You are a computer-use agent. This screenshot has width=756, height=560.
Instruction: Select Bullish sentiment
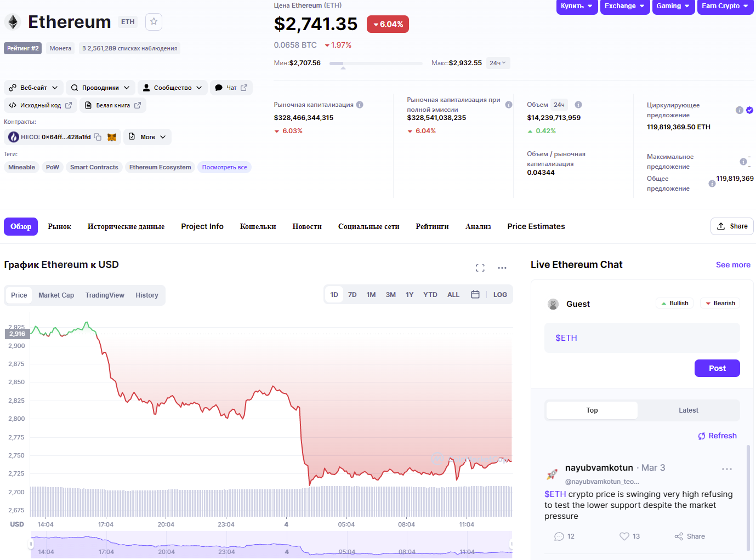coord(675,303)
